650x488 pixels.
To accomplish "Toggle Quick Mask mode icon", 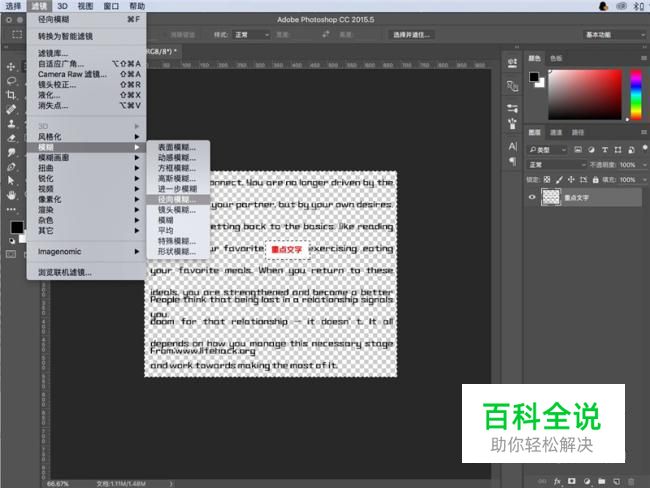I will click(11, 254).
